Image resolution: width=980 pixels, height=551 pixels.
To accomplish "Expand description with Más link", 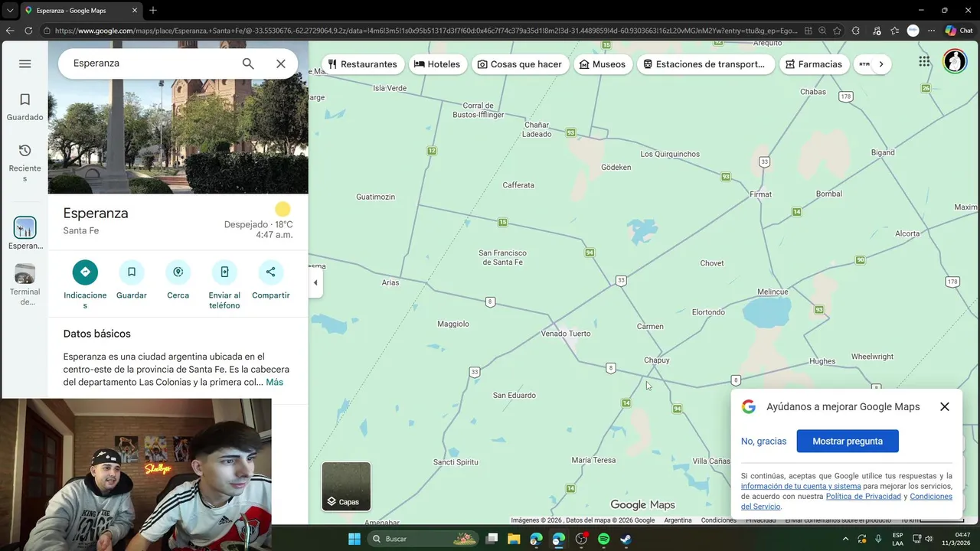I will click(x=275, y=382).
